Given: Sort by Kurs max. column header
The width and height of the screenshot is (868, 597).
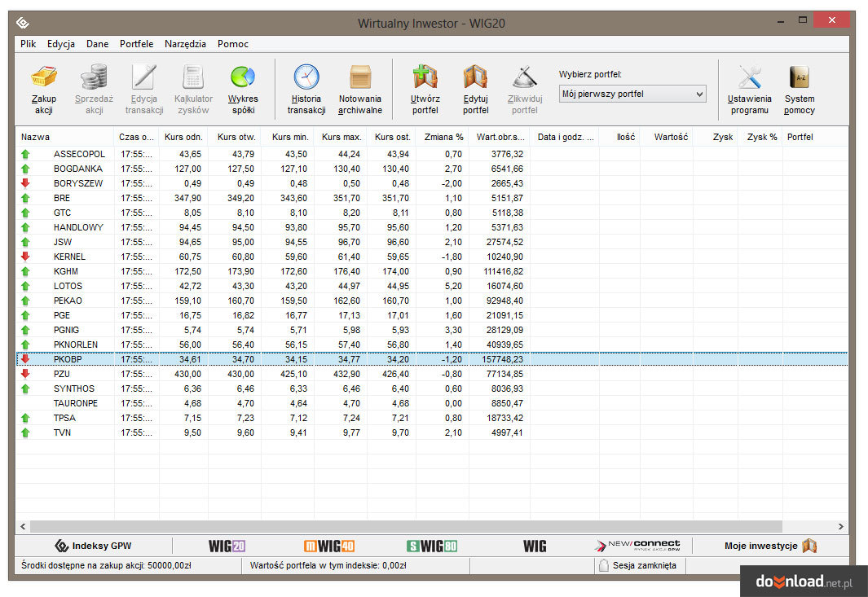Looking at the screenshot, I should [x=341, y=137].
